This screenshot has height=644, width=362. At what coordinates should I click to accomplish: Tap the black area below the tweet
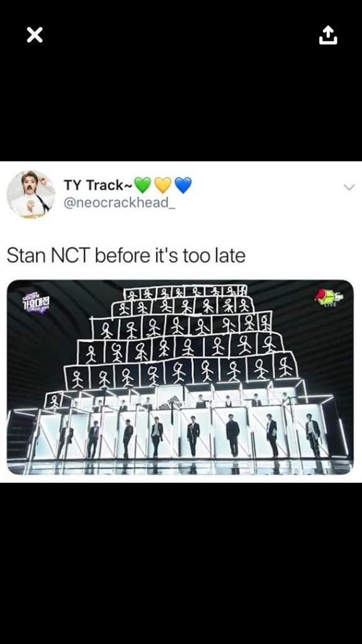pos(181,563)
